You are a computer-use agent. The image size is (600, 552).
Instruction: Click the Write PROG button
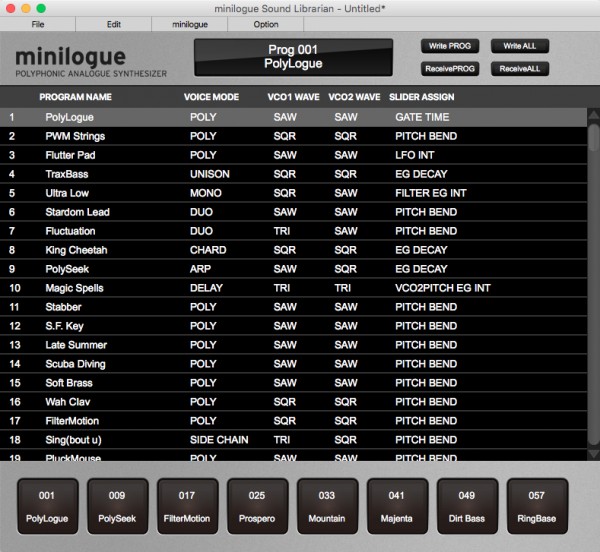[x=450, y=46]
